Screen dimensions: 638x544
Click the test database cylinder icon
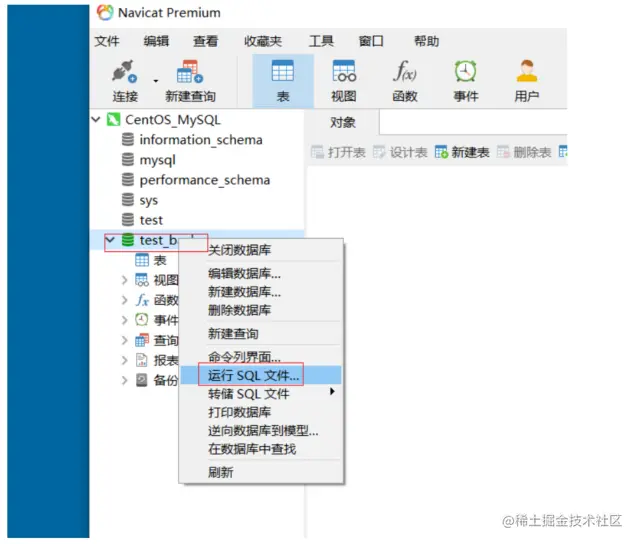click(128, 220)
